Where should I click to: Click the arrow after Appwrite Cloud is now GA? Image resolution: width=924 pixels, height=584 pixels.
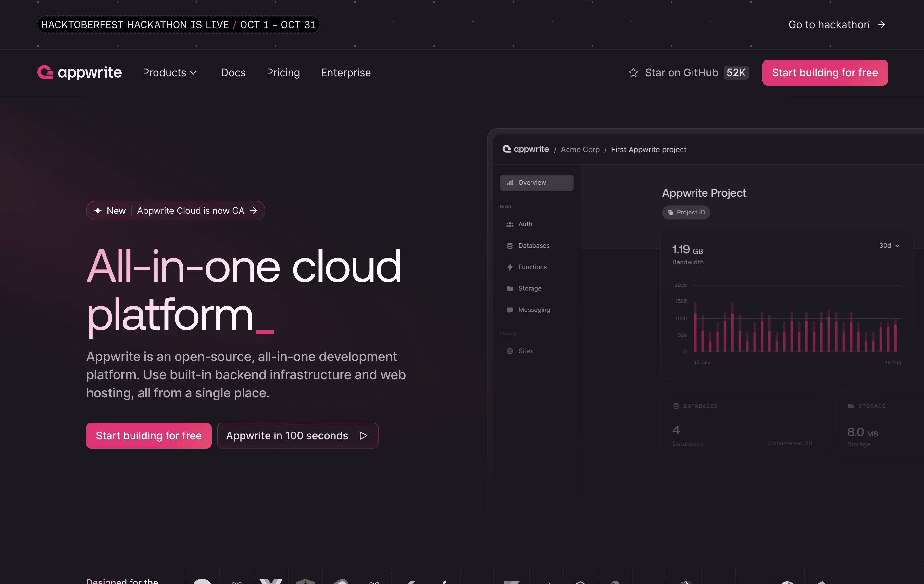click(x=254, y=211)
